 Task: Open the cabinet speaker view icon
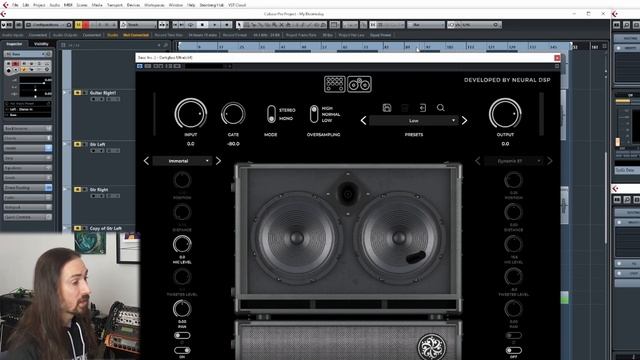[359, 84]
